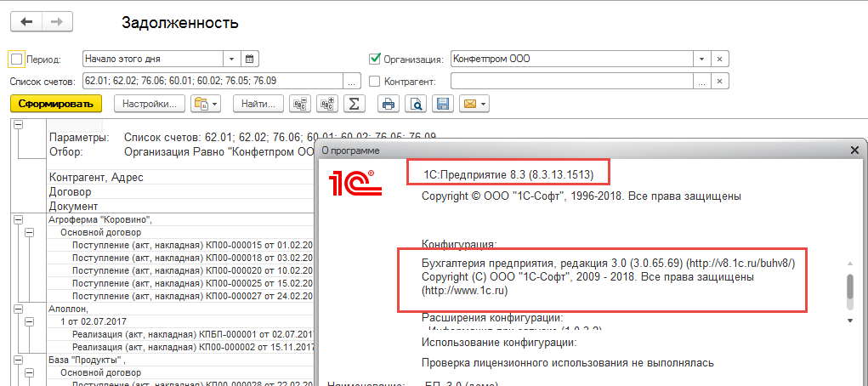Close the О программе dialog
The image size is (868, 386).
click(854, 150)
